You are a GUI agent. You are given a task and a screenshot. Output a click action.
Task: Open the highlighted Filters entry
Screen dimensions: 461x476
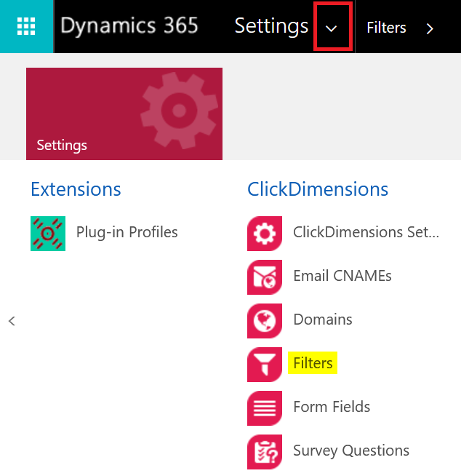[313, 363]
